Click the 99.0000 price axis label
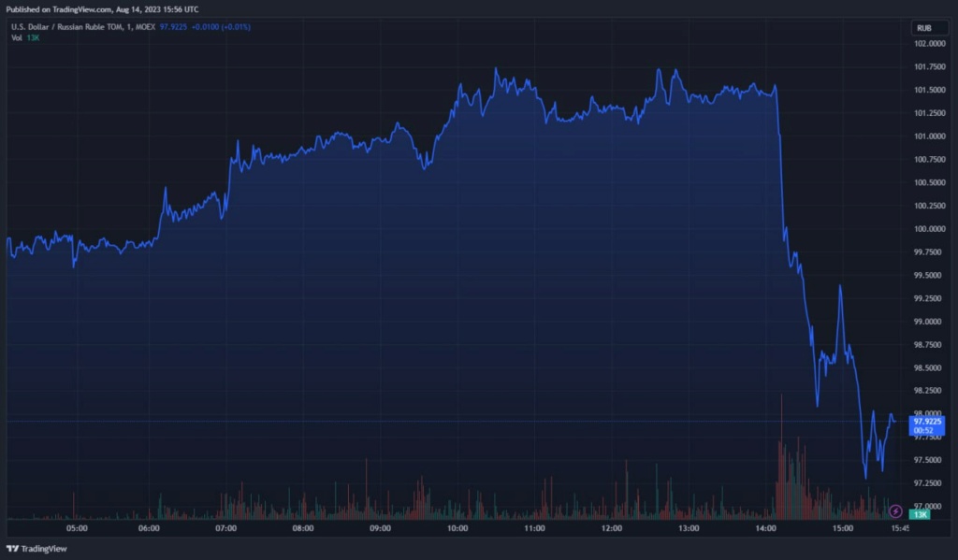Viewport: 958px width, 560px height. click(x=927, y=322)
